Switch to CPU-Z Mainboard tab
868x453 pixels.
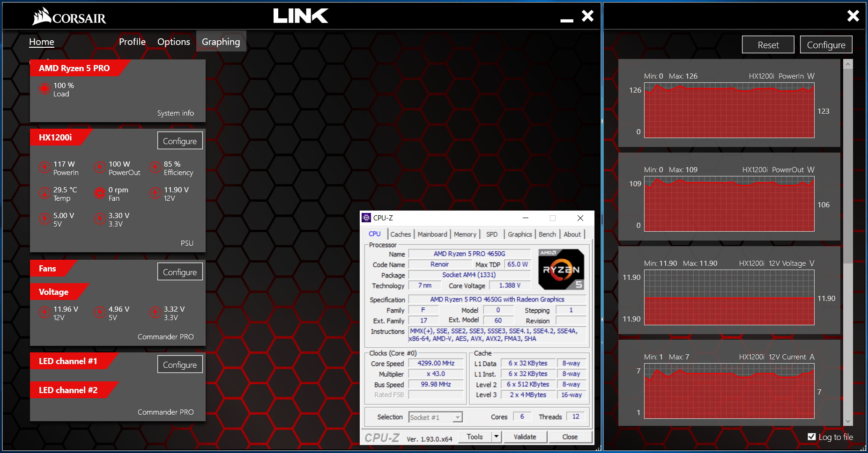432,234
